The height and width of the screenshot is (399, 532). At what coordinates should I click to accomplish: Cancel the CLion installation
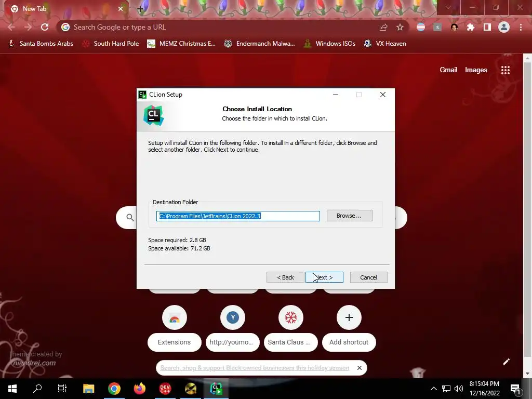coord(368,277)
